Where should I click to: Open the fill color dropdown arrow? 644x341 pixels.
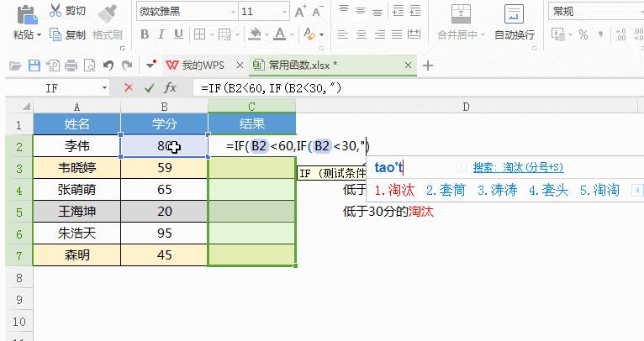pyautogui.click(x=267, y=35)
